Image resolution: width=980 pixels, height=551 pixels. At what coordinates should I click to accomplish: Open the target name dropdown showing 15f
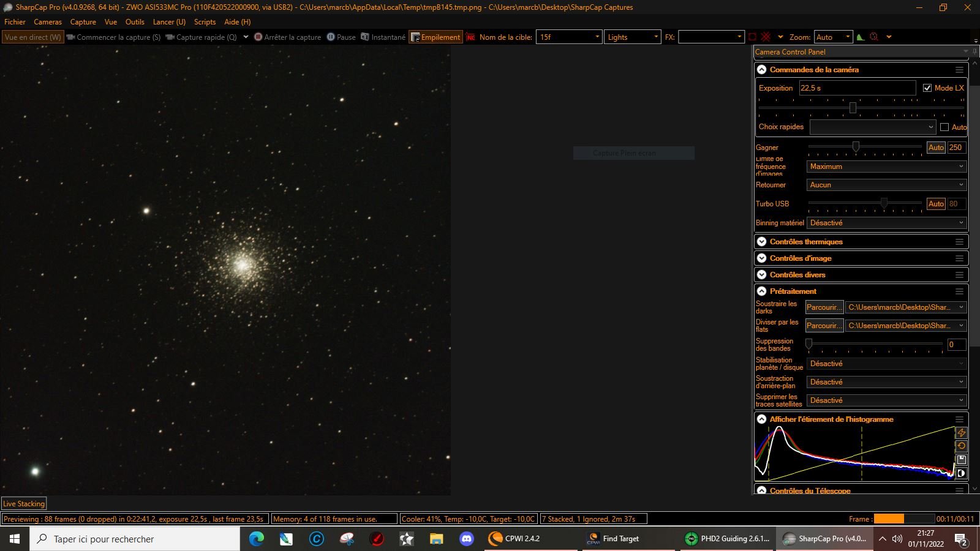tap(569, 37)
